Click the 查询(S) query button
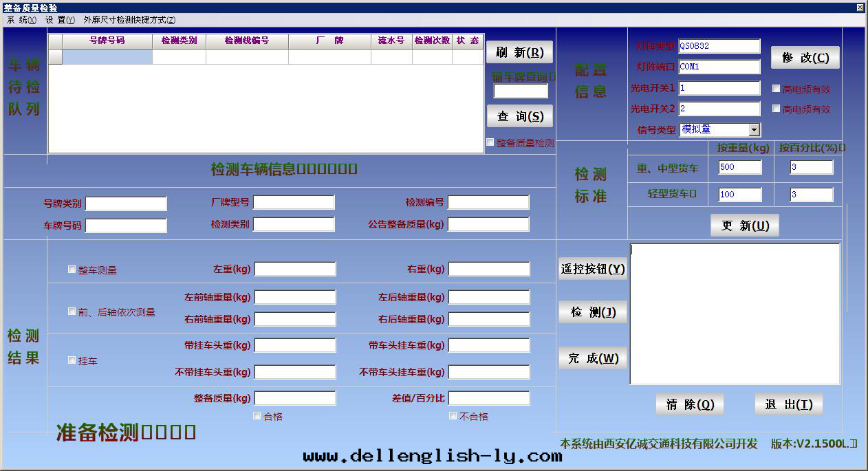This screenshot has height=471, width=868. click(519, 116)
